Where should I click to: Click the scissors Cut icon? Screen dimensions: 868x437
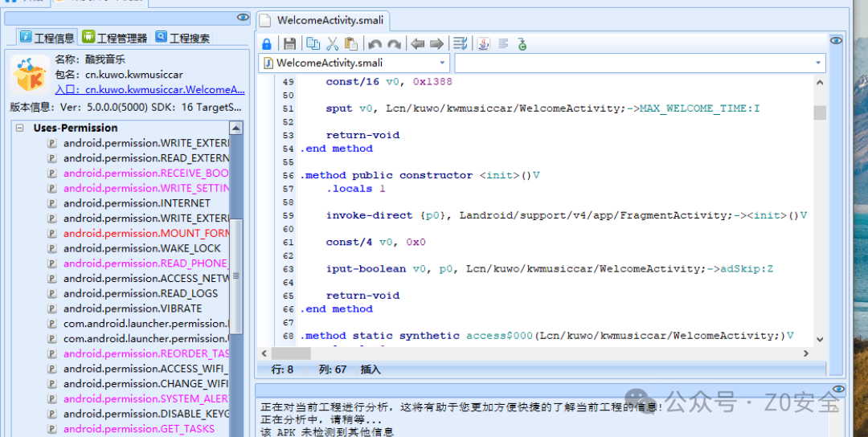point(332,43)
